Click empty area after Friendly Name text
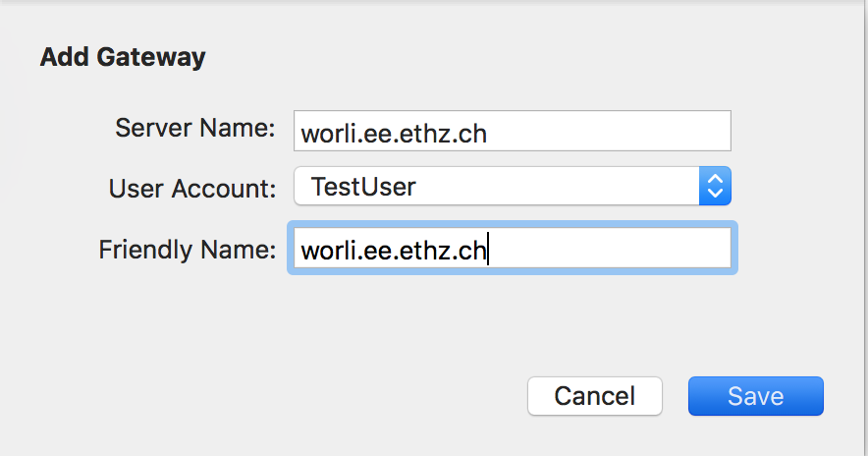This screenshot has width=868, height=456. 609,248
